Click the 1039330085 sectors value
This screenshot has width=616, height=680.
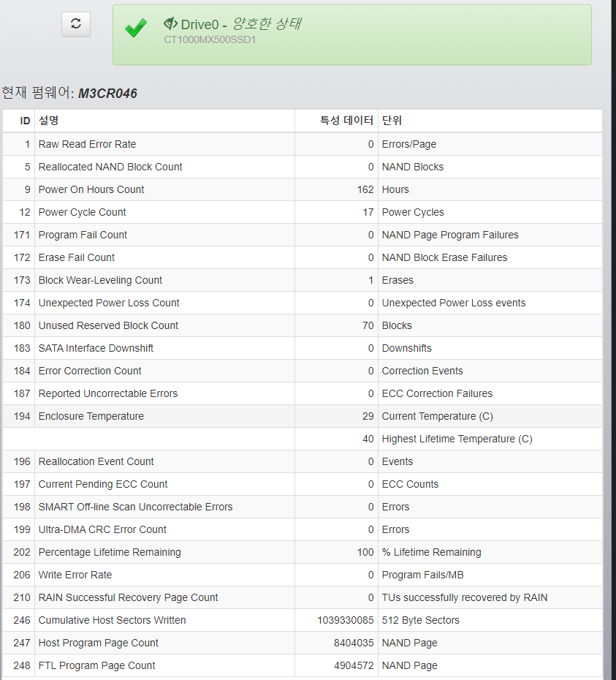tap(345, 620)
